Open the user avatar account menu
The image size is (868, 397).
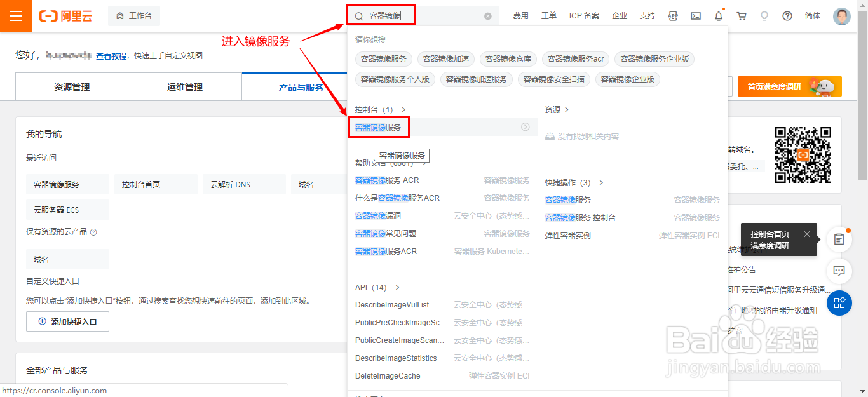click(x=841, y=16)
